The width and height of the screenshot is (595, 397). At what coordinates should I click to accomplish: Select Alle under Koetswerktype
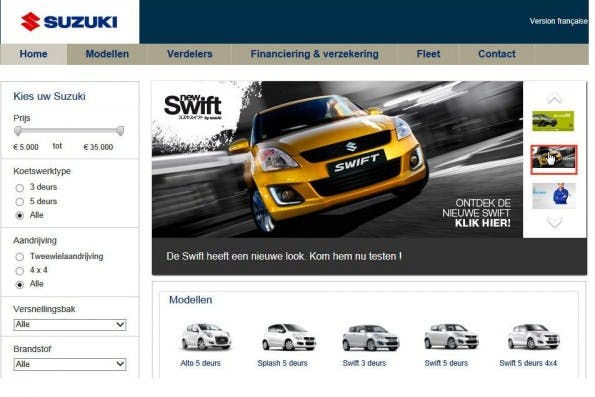tap(20, 216)
